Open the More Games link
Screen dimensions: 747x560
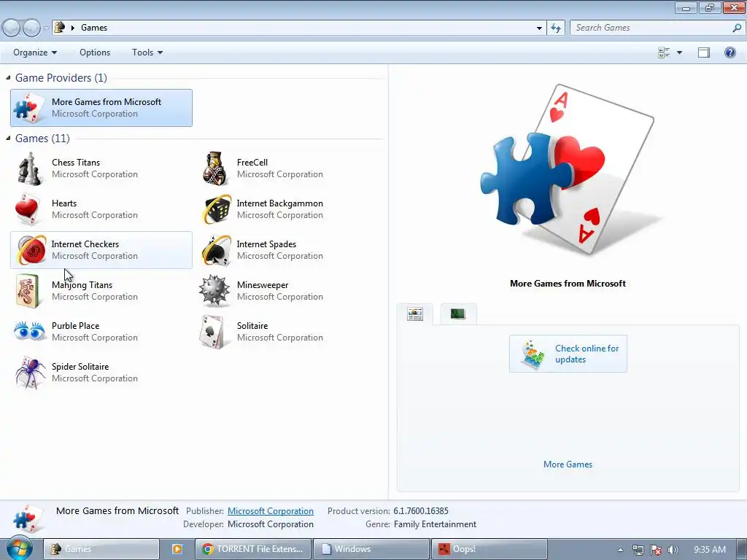click(x=568, y=464)
